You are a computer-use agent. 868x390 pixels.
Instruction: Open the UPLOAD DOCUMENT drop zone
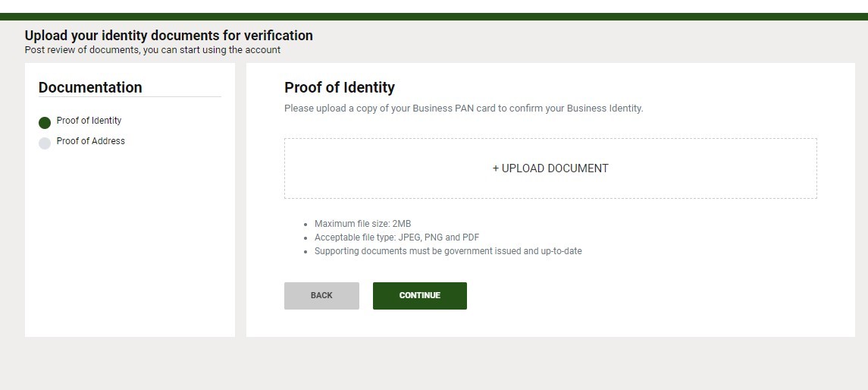click(x=550, y=168)
